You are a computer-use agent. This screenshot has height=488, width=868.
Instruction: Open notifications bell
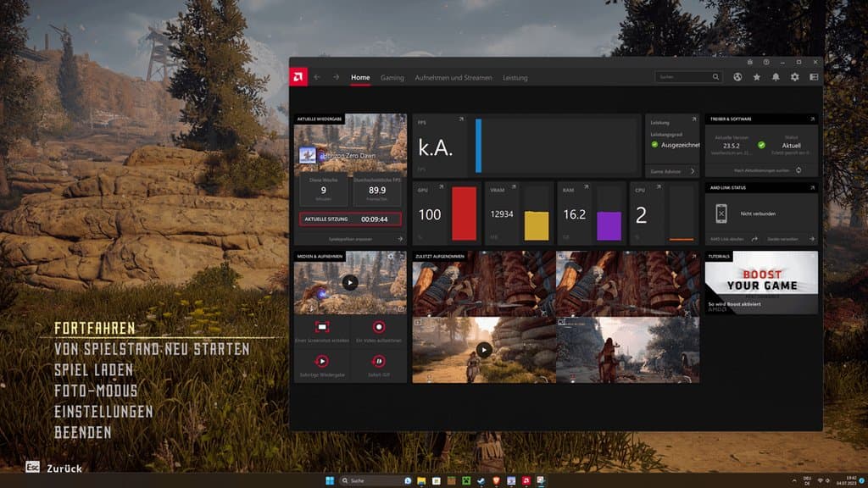776,77
